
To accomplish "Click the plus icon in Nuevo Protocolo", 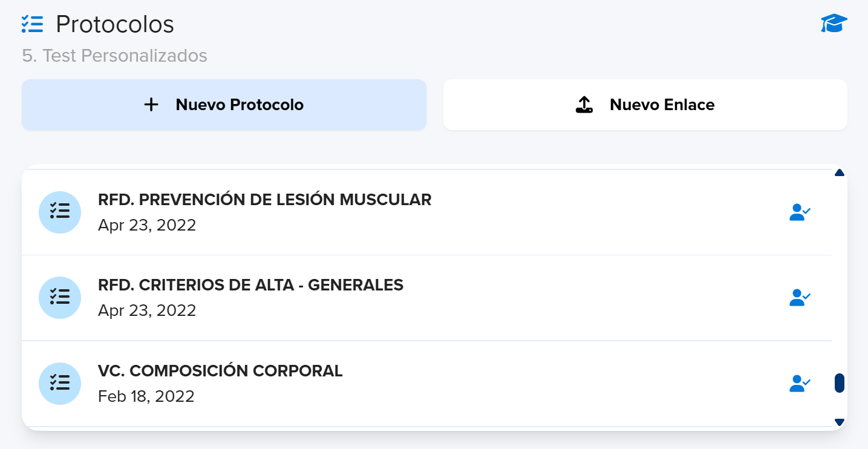I will click(151, 105).
